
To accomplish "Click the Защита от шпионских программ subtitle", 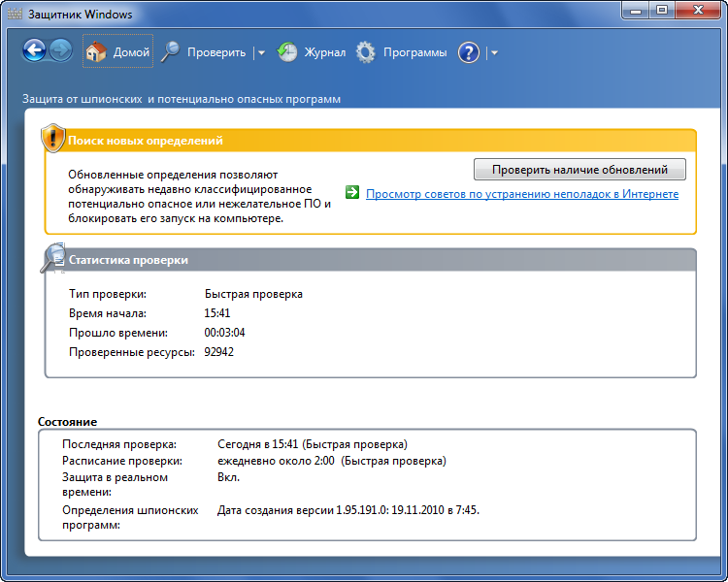I will click(182, 99).
